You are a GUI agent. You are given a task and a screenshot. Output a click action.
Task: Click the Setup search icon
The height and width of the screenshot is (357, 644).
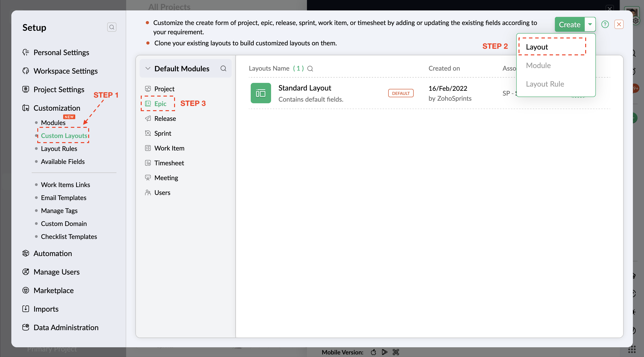(x=112, y=27)
